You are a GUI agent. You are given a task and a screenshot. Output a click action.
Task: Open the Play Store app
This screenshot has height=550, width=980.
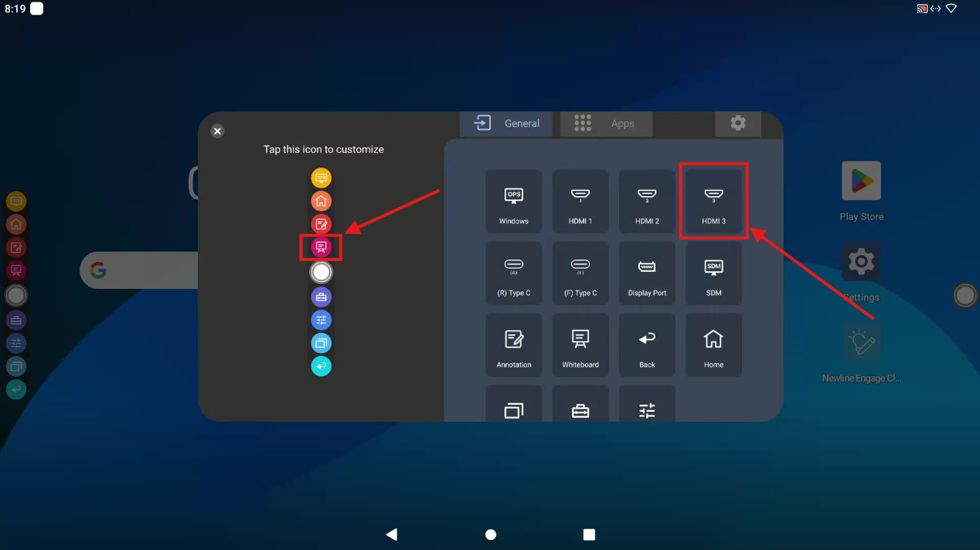pyautogui.click(x=861, y=192)
